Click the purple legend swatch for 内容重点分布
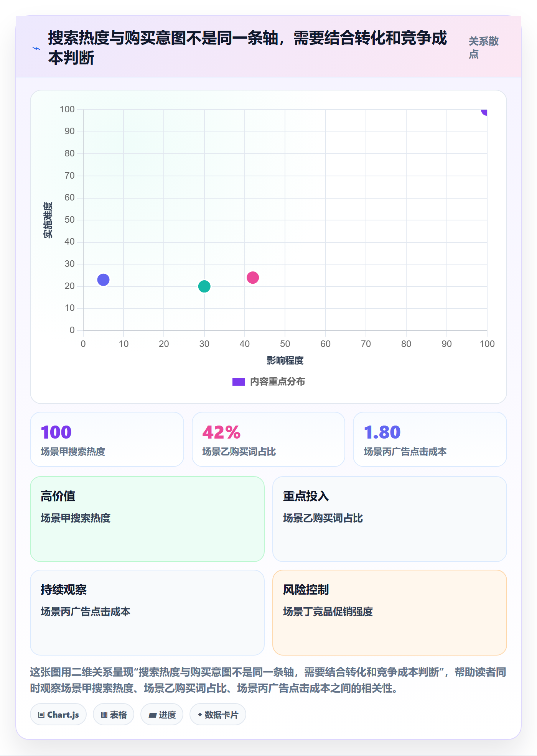Viewport: 537px width, 756px height. pyautogui.click(x=238, y=382)
